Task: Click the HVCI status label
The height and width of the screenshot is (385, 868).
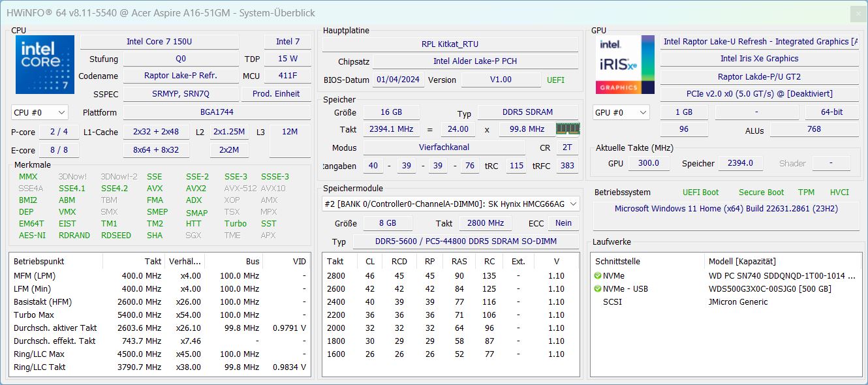Action: pyautogui.click(x=839, y=192)
